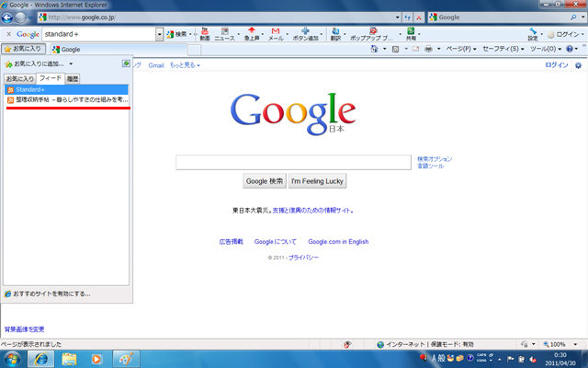Viewport: 588px width, 368px height.
Task: Open the Help question-mark icon
Action: 570,49
